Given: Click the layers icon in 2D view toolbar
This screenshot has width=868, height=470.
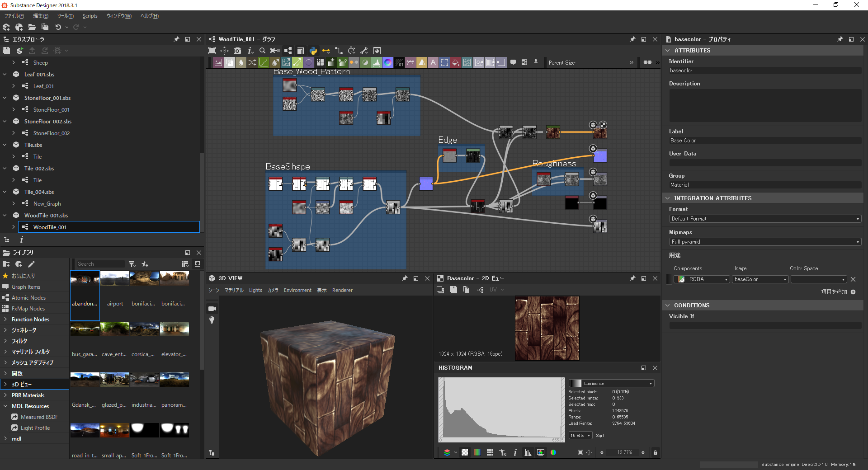Looking at the screenshot, I should click(x=447, y=452).
